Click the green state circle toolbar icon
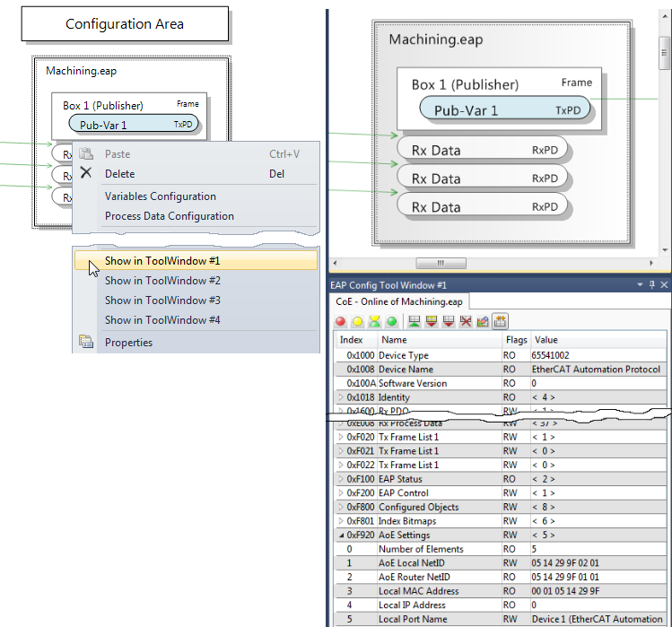Image resolution: width=672 pixels, height=627 pixels. point(392,321)
